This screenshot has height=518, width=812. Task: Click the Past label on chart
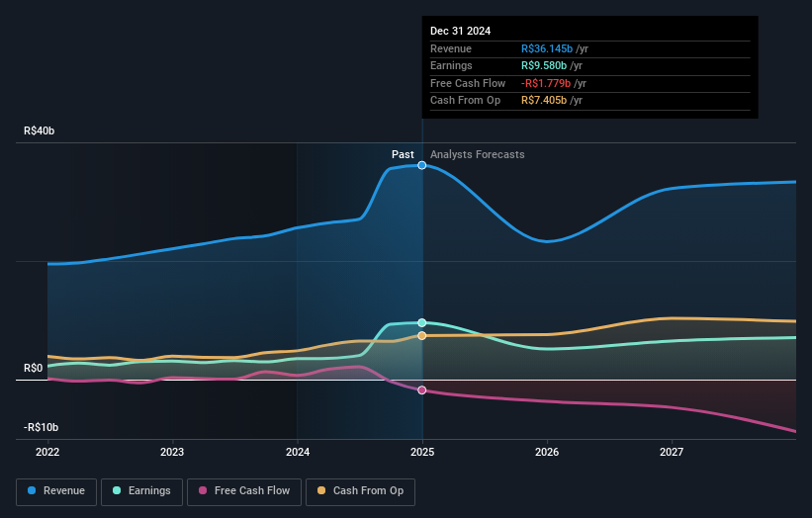pos(403,155)
